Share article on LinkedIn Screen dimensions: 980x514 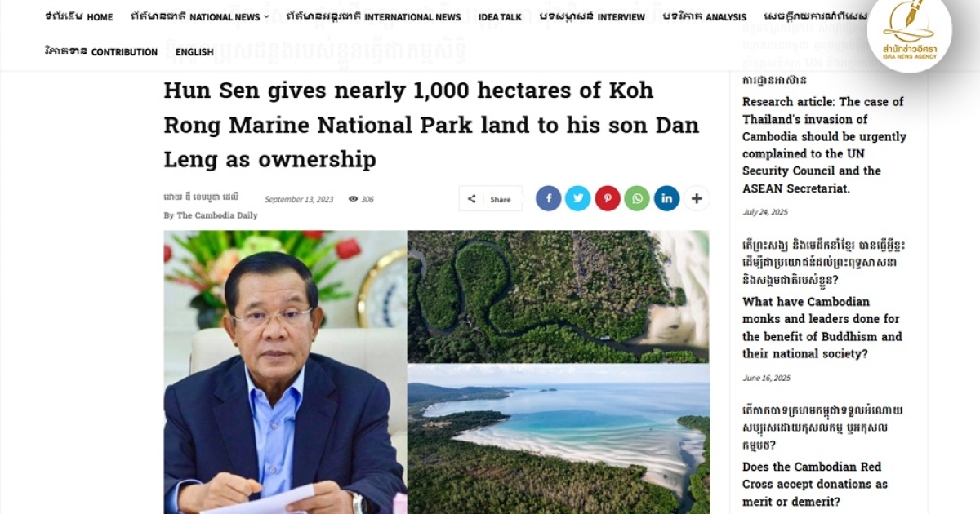click(666, 199)
